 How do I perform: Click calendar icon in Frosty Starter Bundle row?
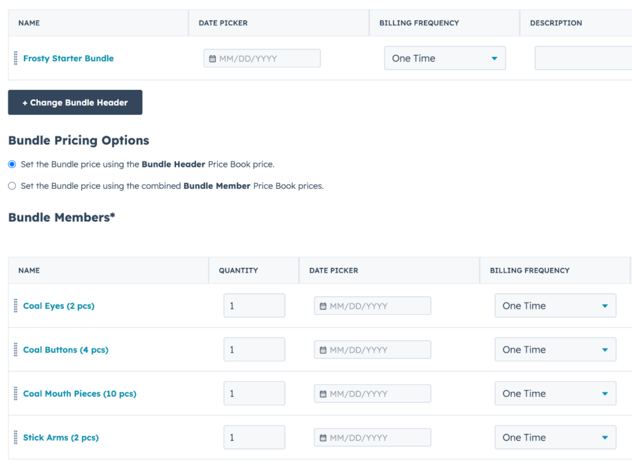(212, 59)
